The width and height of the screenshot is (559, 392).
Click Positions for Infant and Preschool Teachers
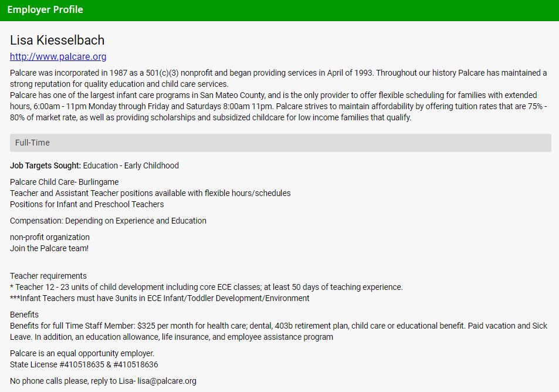87,204
